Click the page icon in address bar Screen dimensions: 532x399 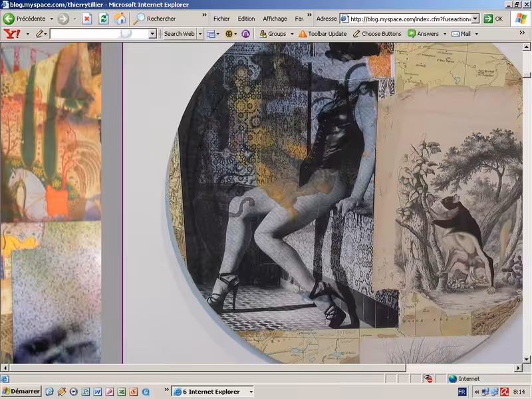click(x=344, y=19)
